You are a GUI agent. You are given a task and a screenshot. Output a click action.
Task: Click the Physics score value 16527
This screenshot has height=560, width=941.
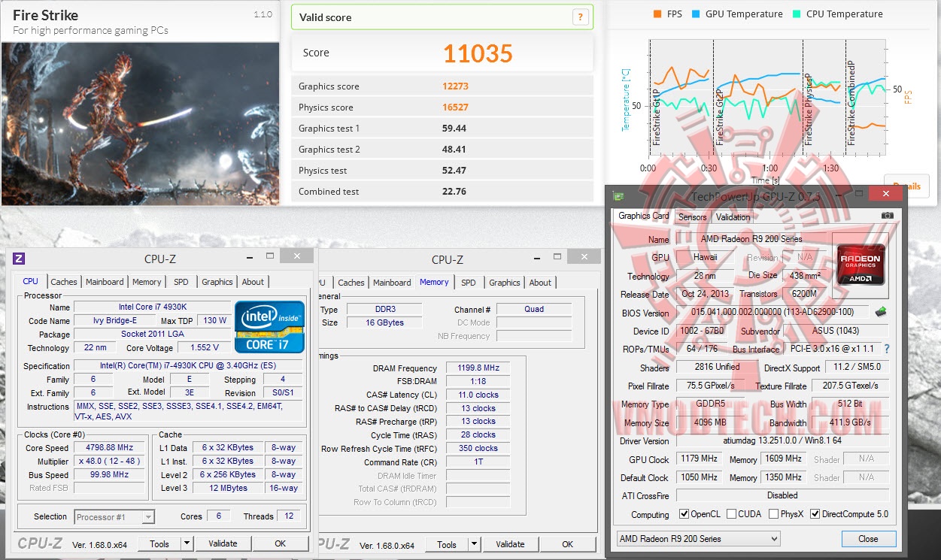455,107
